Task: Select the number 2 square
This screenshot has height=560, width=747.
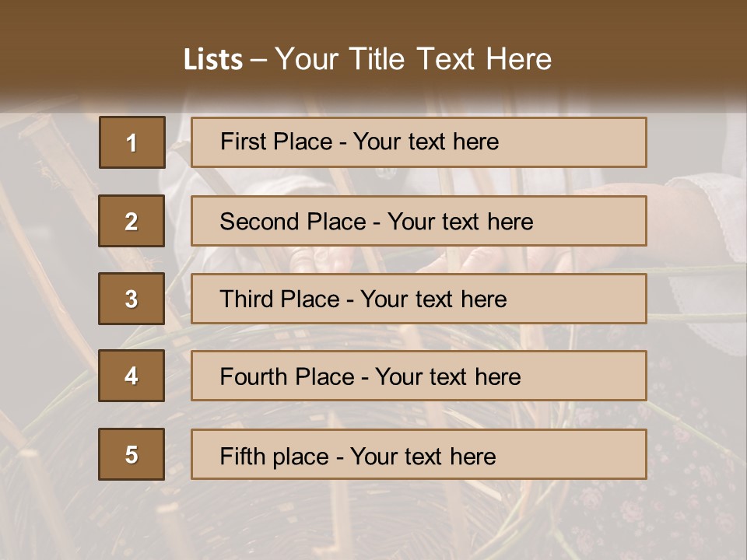Action: coord(132,221)
